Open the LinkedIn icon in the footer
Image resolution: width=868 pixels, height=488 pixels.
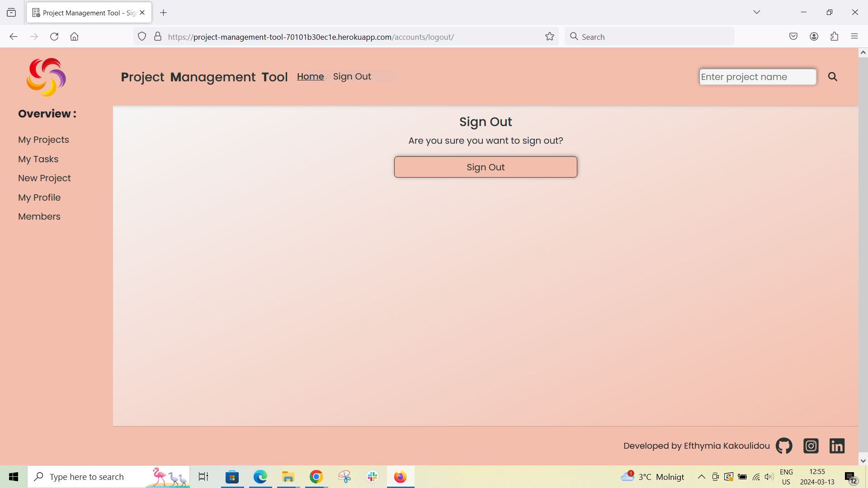[837, 446]
